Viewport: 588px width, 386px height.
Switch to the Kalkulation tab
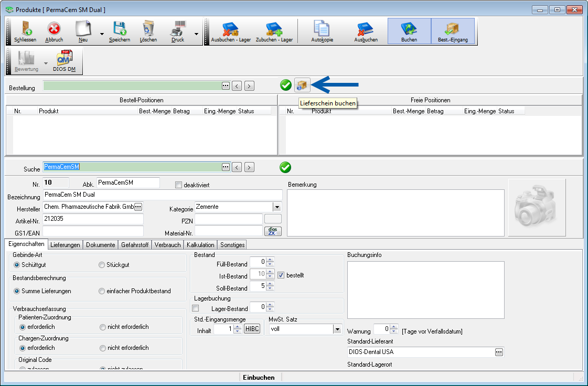(200, 245)
